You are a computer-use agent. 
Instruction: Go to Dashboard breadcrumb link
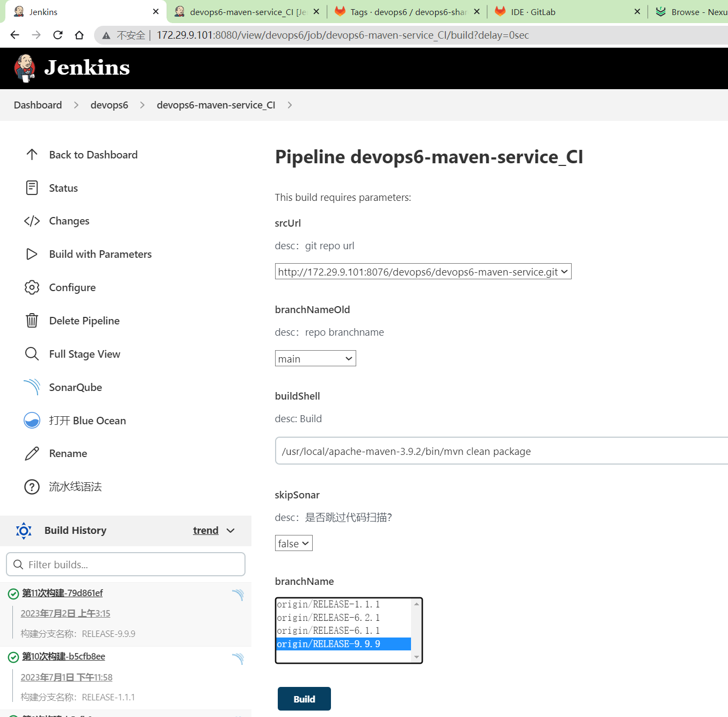click(x=38, y=105)
